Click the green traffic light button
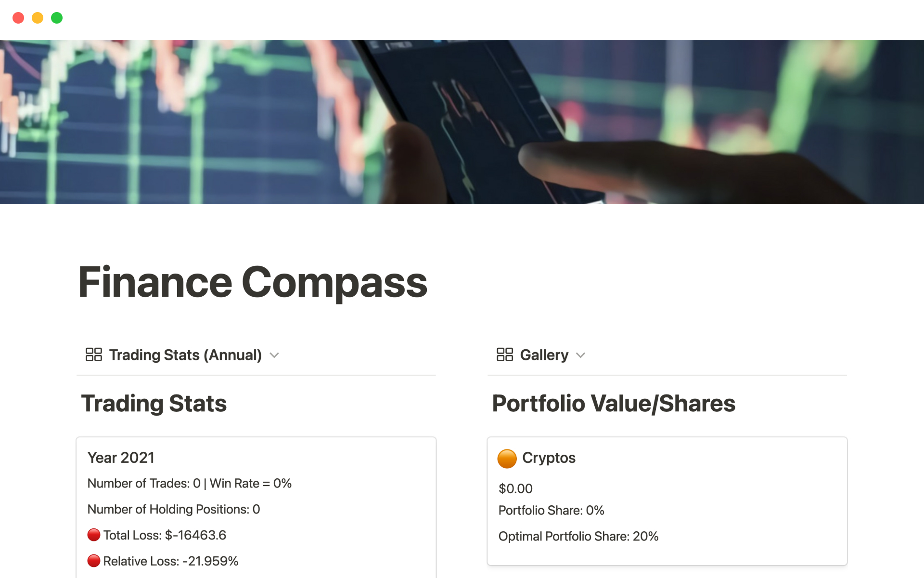 point(57,17)
